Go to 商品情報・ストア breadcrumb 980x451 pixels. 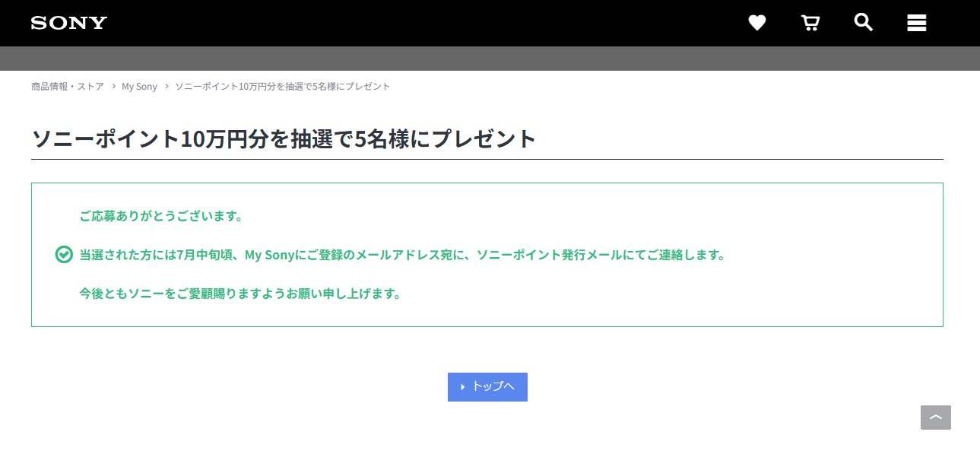coord(68,87)
